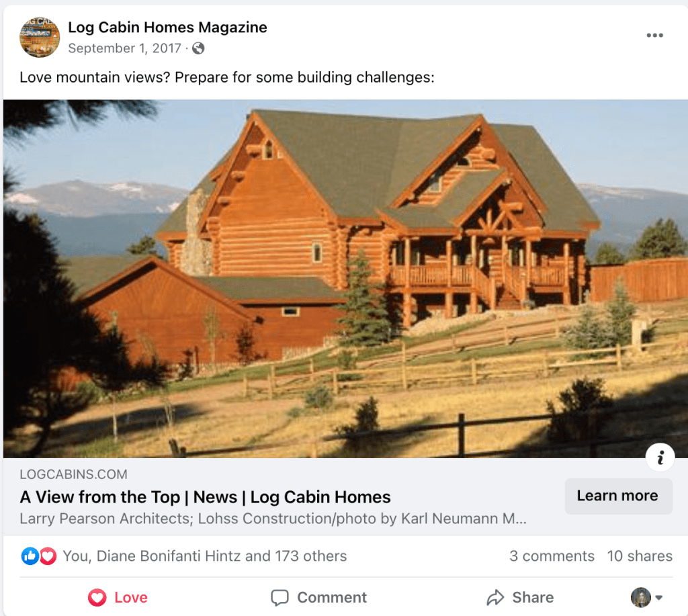Click the globe public audience icon

[198, 48]
